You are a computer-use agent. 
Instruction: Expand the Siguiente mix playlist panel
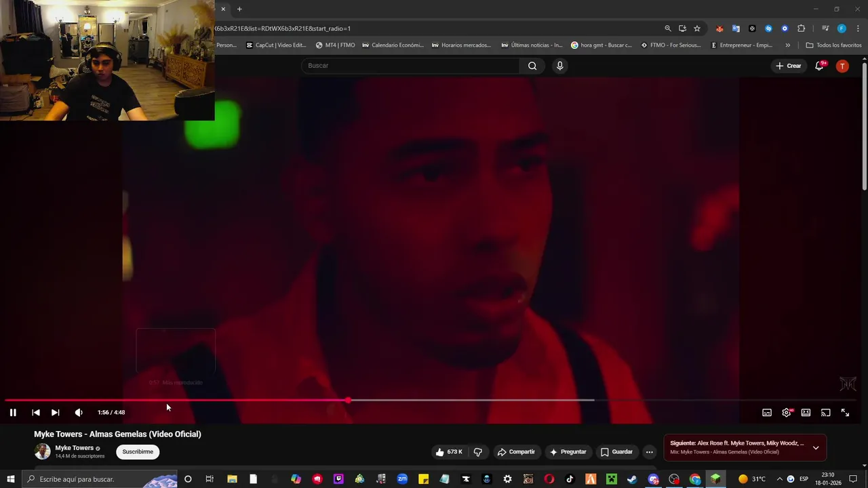point(816,448)
